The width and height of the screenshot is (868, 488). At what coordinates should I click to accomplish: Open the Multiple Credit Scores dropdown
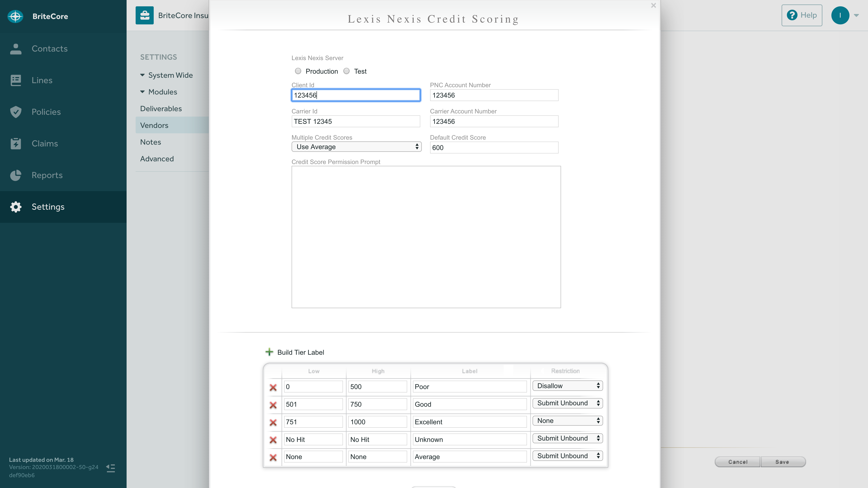click(x=356, y=146)
